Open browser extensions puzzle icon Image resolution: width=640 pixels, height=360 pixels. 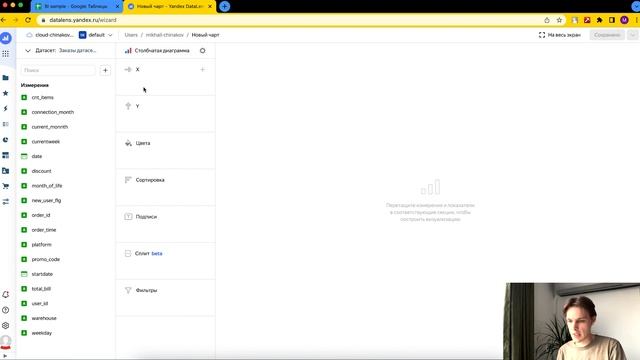click(599, 20)
